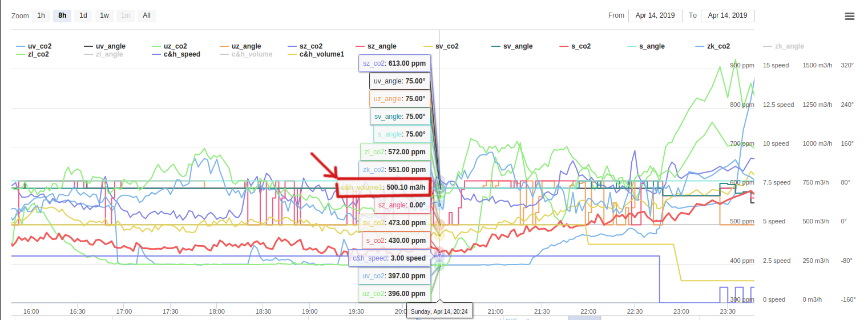Click the 23:30 x-axis label
868x320 pixels.
(727, 311)
